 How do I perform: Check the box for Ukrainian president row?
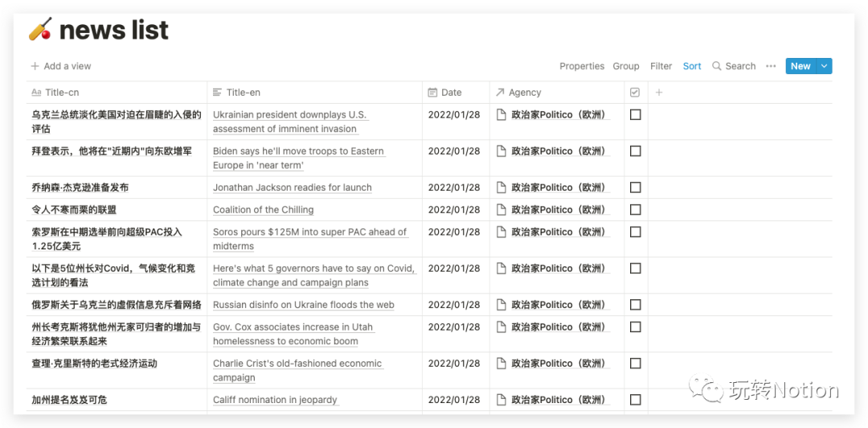tap(636, 115)
